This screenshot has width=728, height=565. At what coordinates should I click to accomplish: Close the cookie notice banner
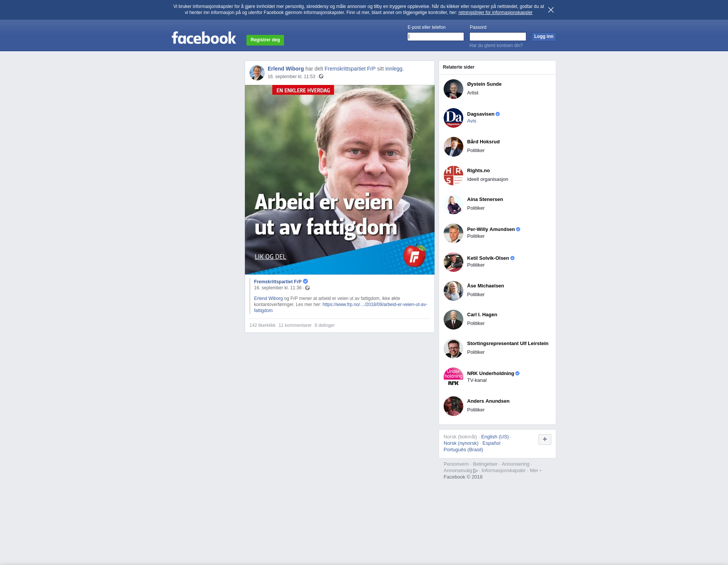pyautogui.click(x=551, y=10)
